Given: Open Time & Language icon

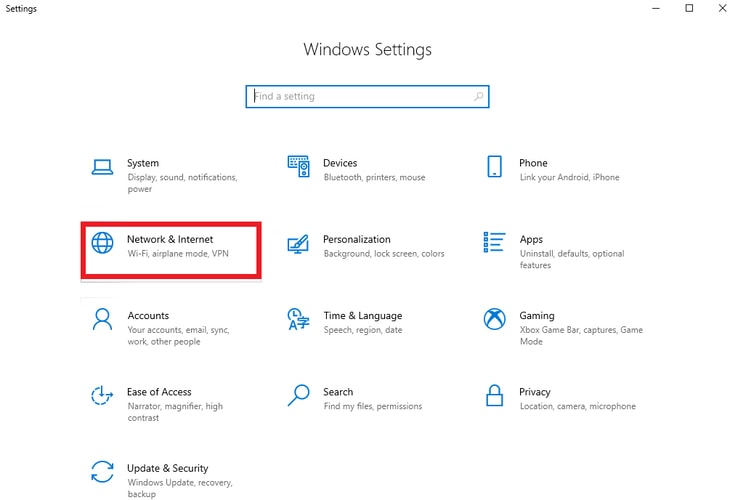Looking at the screenshot, I should coord(298,319).
